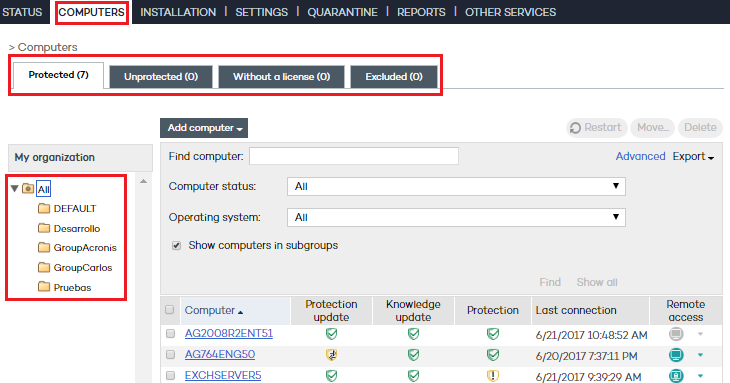The height and width of the screenshot is (383, 730).
Task: Click grey remote access icon for AG2008R2ENT51
Action: pos(676,334)
